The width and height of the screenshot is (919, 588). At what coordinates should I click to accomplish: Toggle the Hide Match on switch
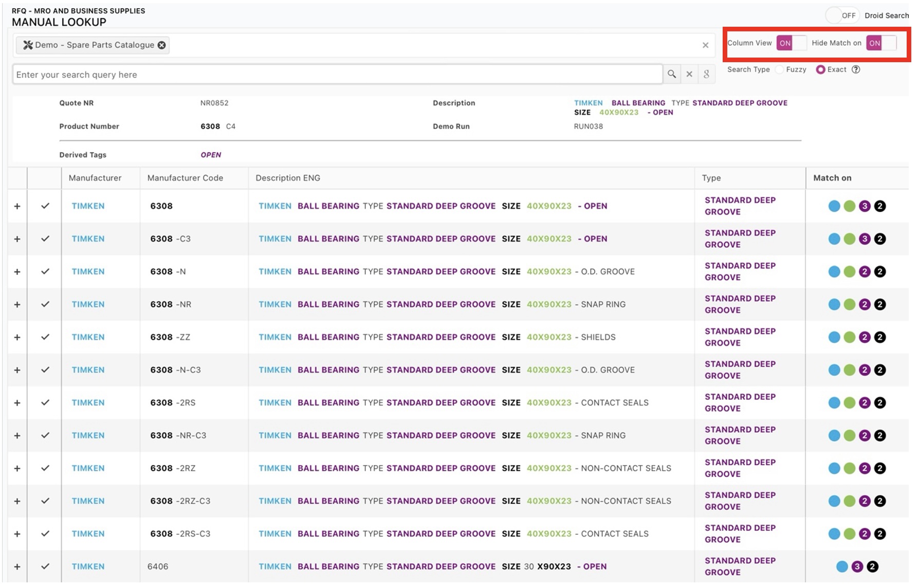click(x=881, y=43)
